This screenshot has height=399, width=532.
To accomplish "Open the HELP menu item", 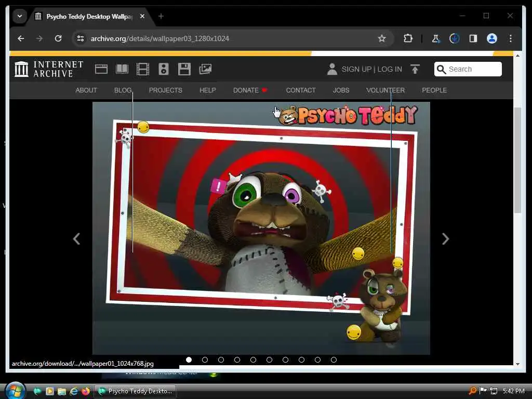I will 208,90.
